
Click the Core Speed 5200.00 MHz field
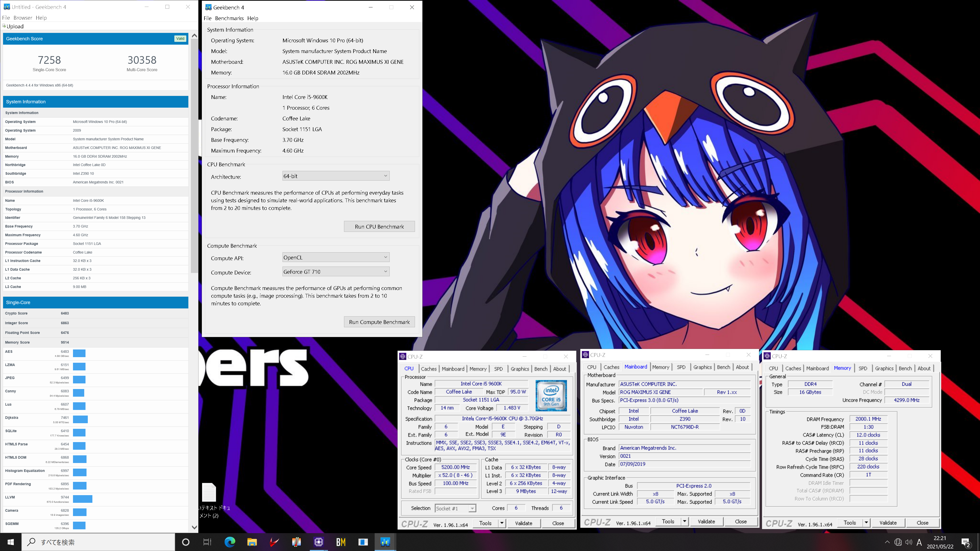point(455,467)
